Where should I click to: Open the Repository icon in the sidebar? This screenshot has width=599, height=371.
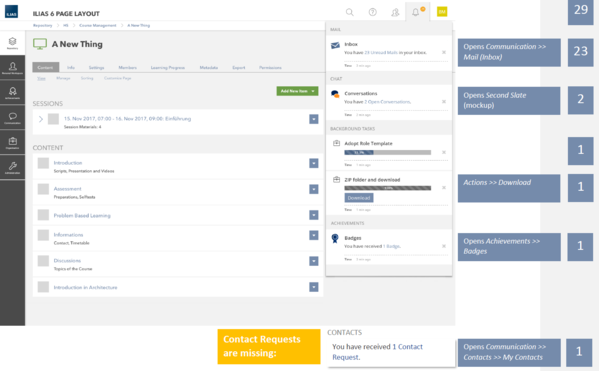(x=12, y=42)
